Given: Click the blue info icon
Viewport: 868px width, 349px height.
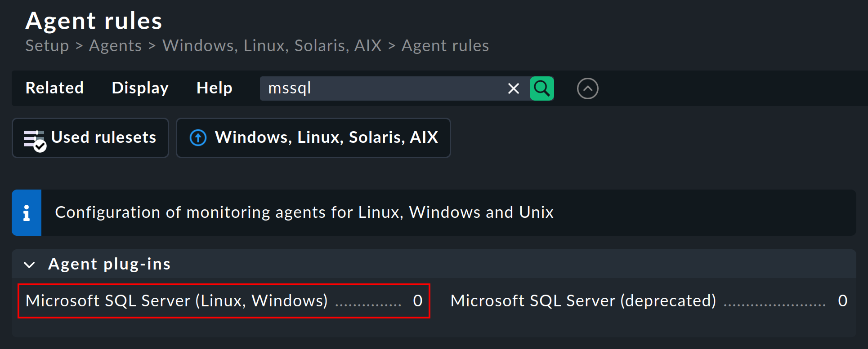Looking at the screenshot, I should [27, 212].
